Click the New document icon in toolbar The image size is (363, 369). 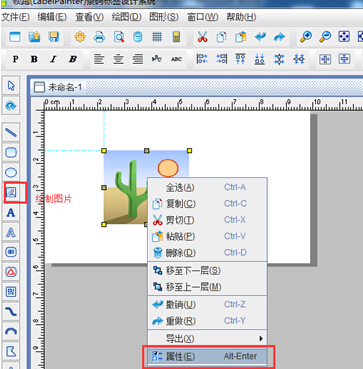click(15, 37)
